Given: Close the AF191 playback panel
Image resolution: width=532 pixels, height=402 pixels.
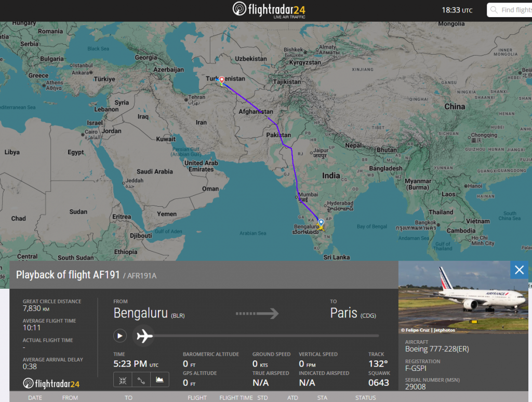Looking at the screenshot, I should click(x=519, y=270).
